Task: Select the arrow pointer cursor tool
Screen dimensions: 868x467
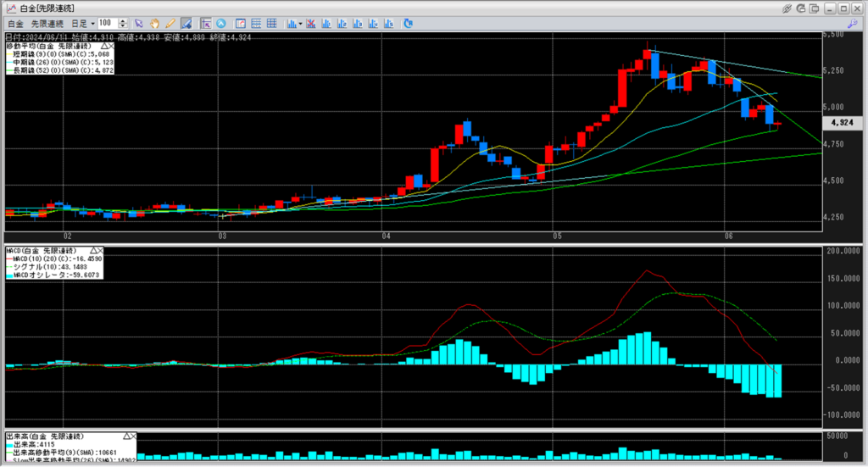Action: coord(140,23)
